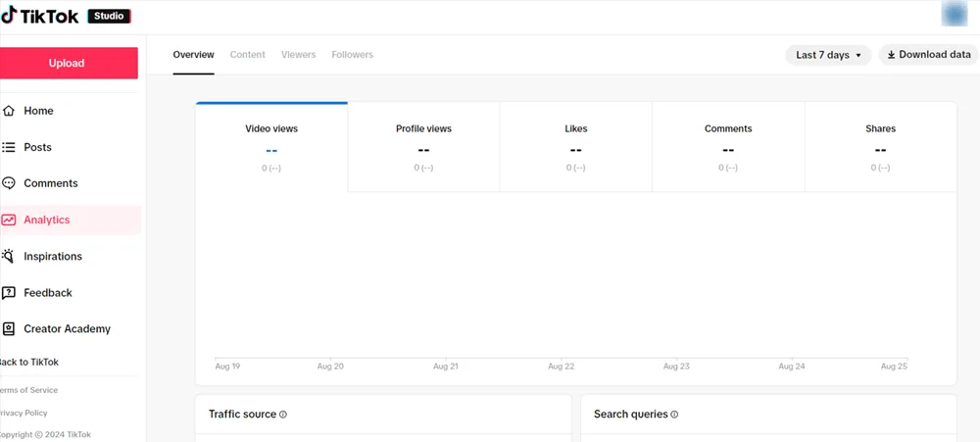Image resolution: width=980 pixels, height=442 pixels.
Task: Click the Traffic source info icon
Action: click(283, 415)
